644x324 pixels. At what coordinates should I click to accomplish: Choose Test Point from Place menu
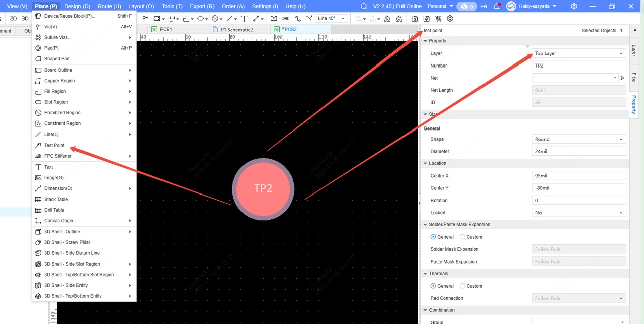click(x=54, y=145)
